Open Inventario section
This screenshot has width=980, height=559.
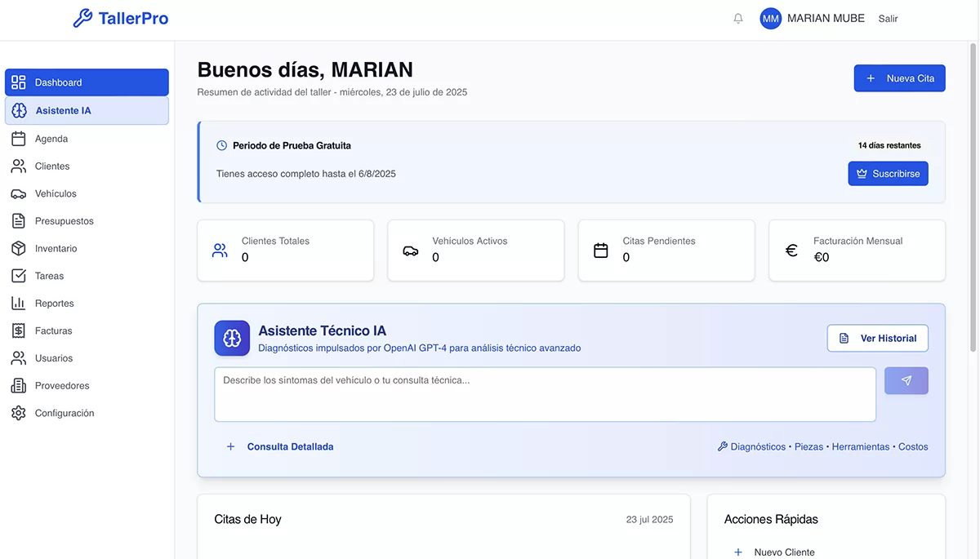pyautogui.click(x=87, y=248)
